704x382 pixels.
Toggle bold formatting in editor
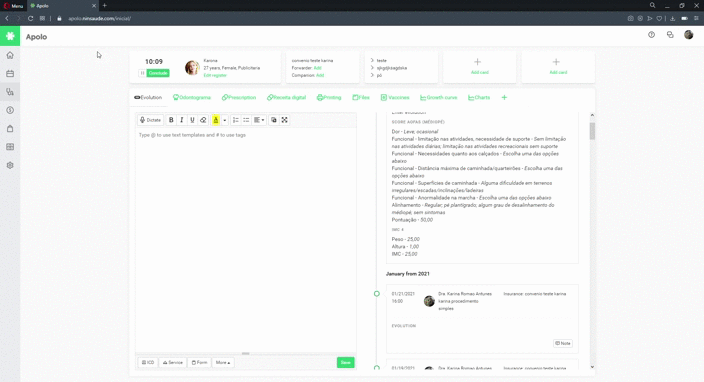pos(171,120)
